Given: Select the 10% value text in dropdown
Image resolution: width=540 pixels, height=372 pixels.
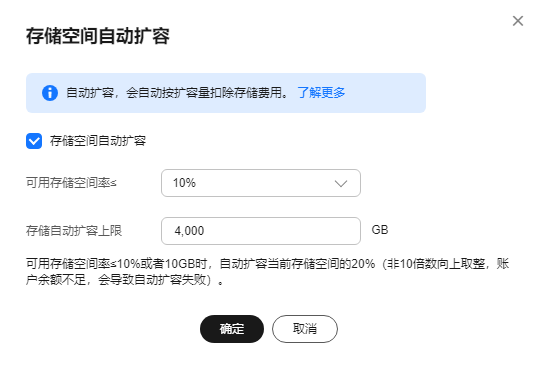Looking at the screenshot, I should (x=184, y=183).
